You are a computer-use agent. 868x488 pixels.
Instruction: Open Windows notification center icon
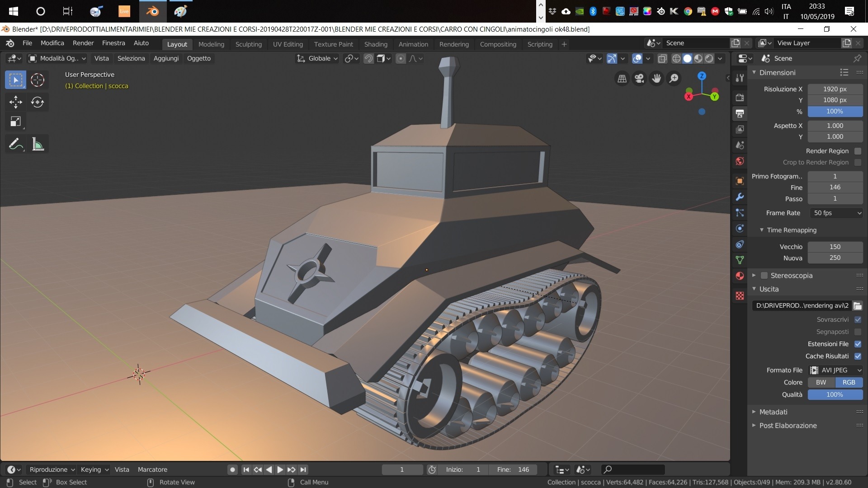[849, 11]
